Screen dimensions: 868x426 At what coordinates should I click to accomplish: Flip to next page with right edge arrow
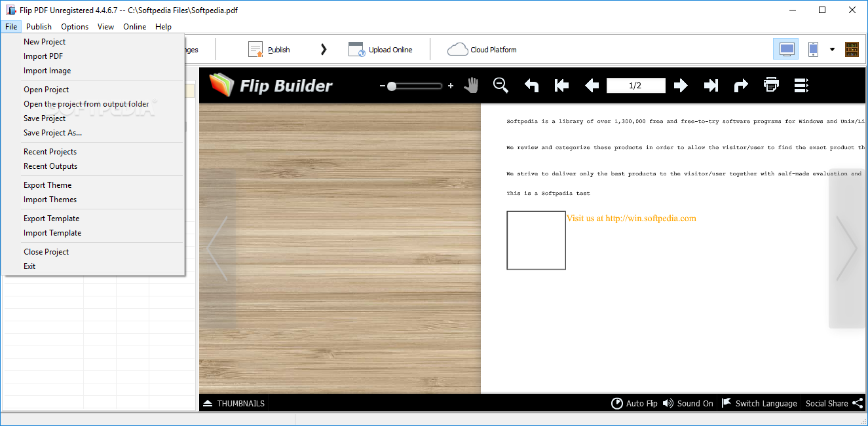(847, 248)
